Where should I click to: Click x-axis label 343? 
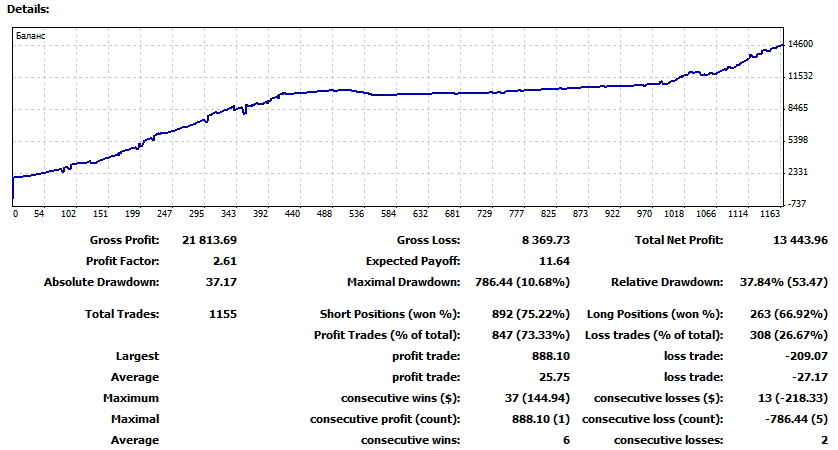228,214
